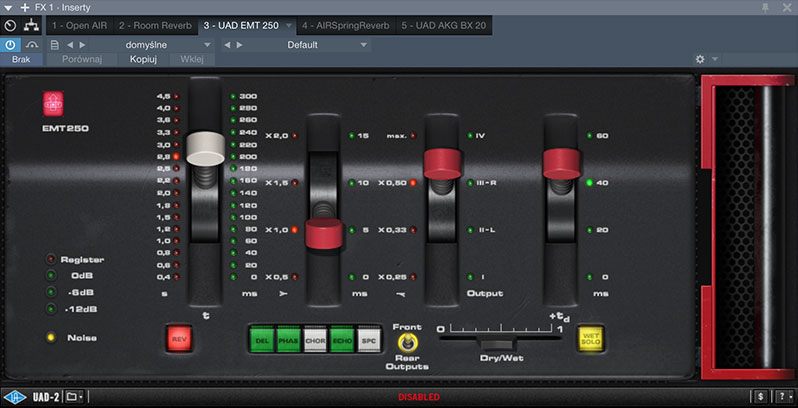Click the 300 ms scale label
The image size is (798, 408).
(249, 96)
